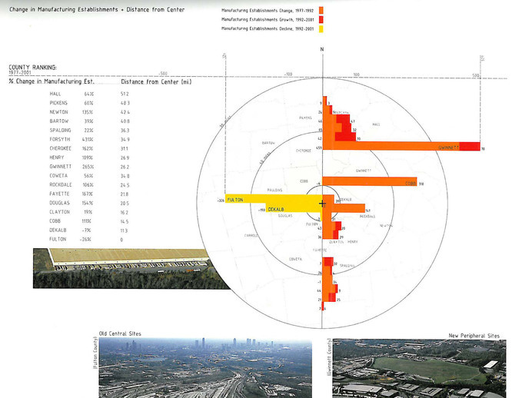Click the 431% value in the FORSYTH row
The width and height of the screenshot is (532, 398).
(x=88, y=139)
